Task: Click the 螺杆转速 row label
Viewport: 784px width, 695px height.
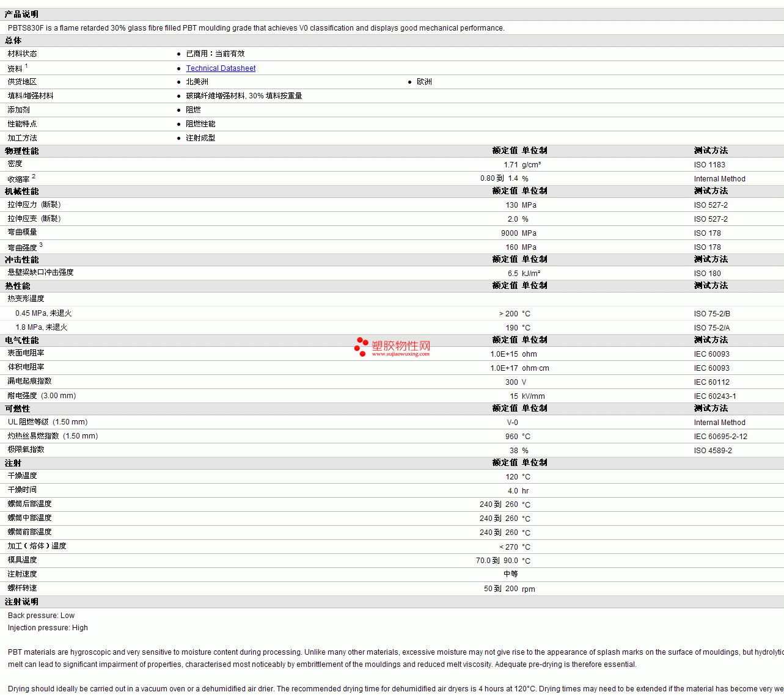Action: pyautogui.click(x=22, y=588)
